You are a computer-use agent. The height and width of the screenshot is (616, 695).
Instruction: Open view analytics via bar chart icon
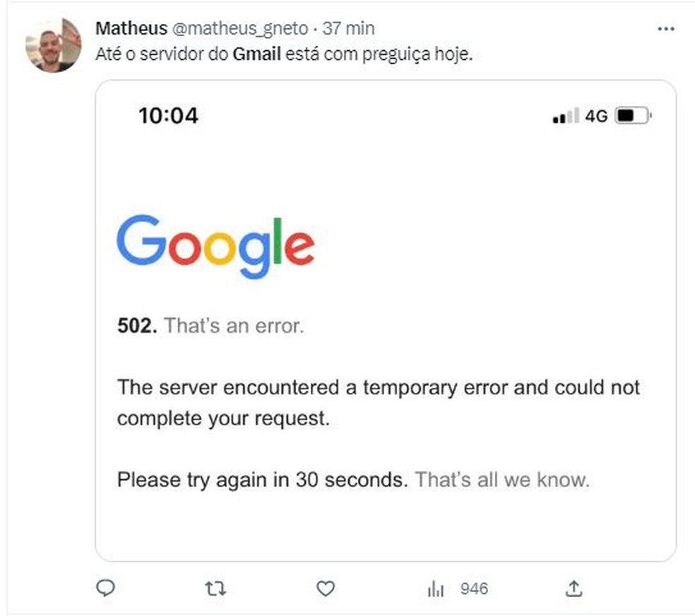pyautogui.click(x=435, y=589)
